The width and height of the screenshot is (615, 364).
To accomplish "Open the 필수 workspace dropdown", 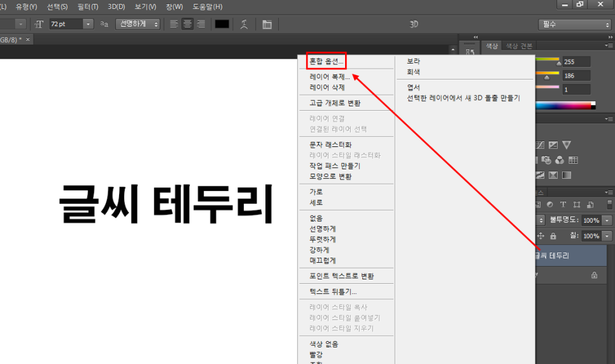I will point(575,24).
